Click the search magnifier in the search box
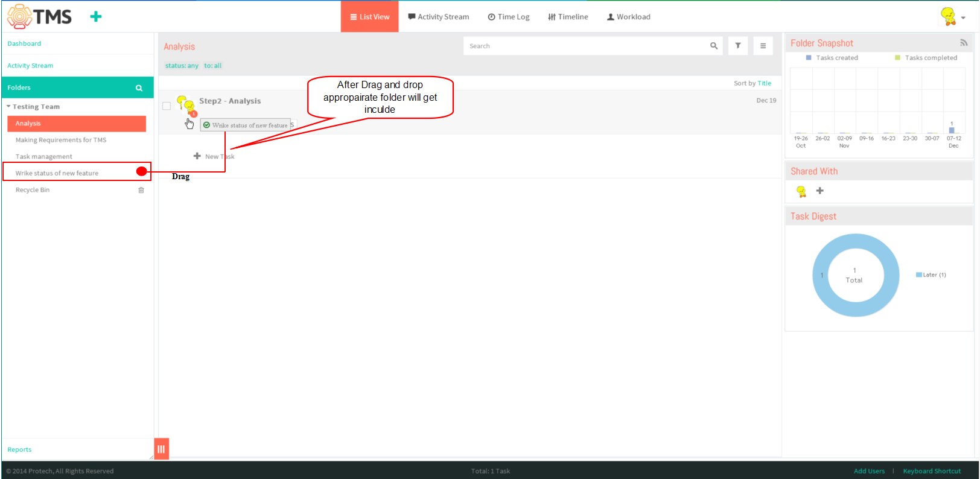 point(714,46)
